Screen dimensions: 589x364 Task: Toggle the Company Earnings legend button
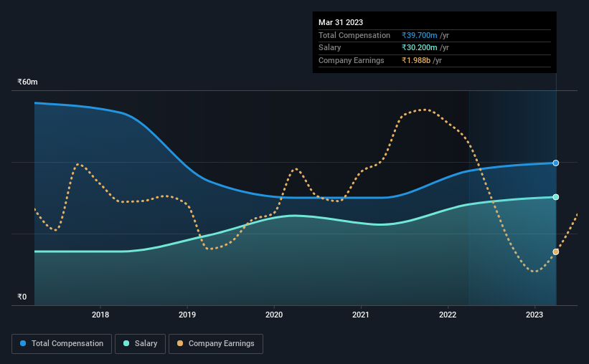pyautogui.click(x=216, y=344)
